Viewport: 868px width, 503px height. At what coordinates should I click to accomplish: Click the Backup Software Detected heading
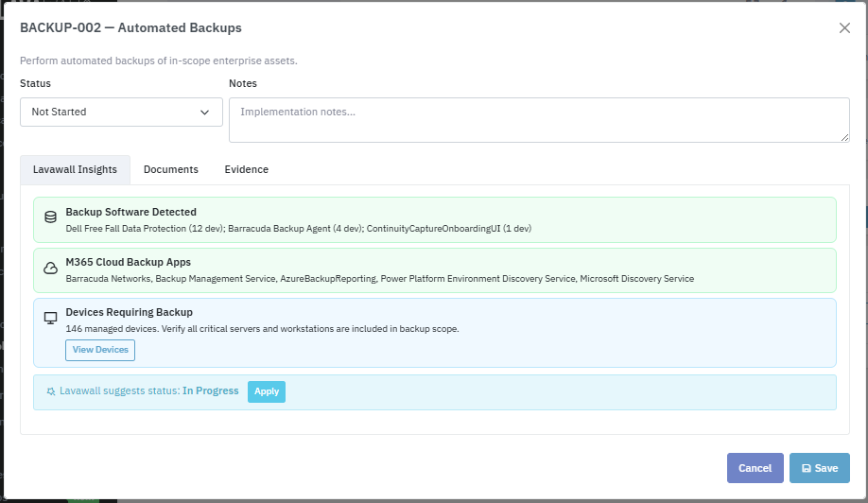130,212
